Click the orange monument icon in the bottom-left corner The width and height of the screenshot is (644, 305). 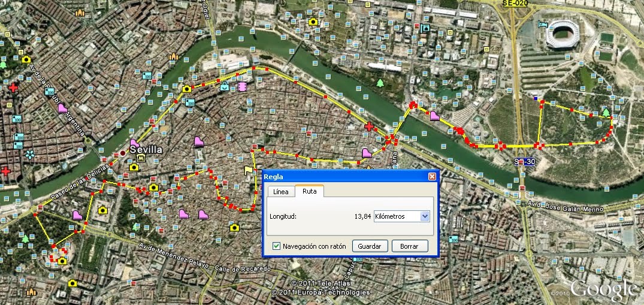(x=31, y=292)
